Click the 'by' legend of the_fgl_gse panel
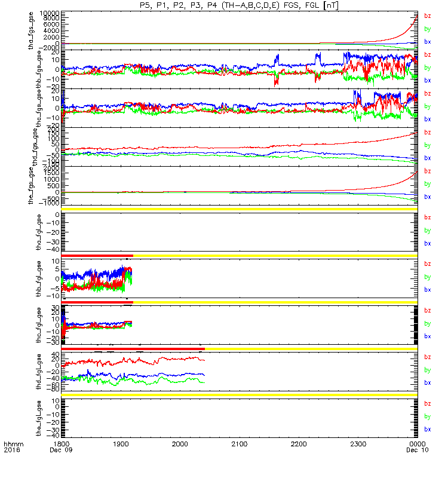This screenshot has width=448, height=478. [428, 416]
